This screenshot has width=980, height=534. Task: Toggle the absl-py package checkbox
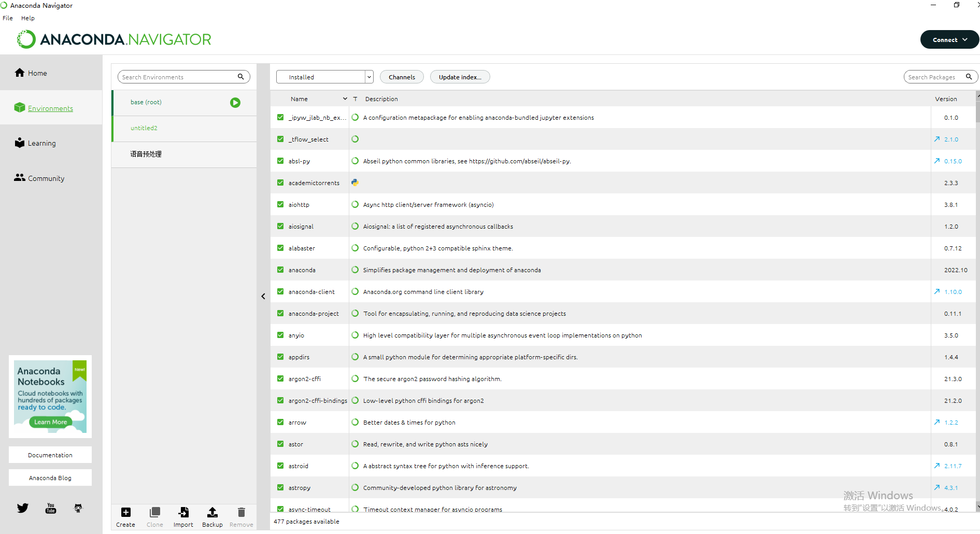(280, 161)
